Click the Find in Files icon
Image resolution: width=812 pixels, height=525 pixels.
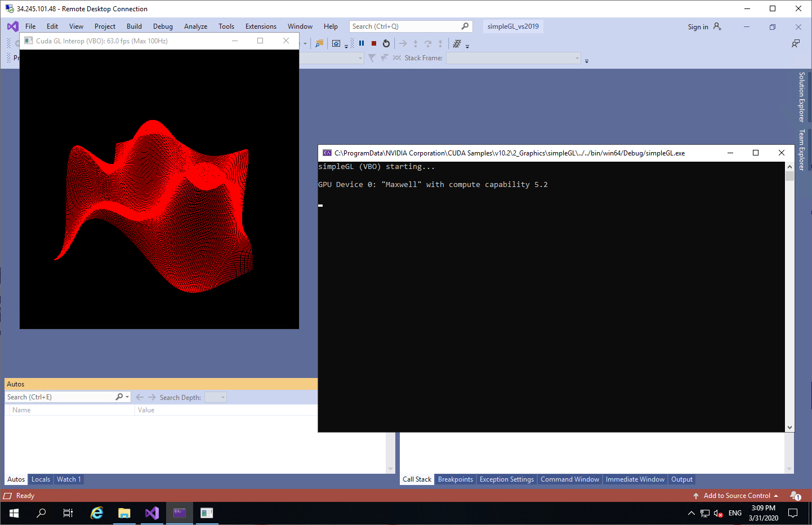[319, 43]
